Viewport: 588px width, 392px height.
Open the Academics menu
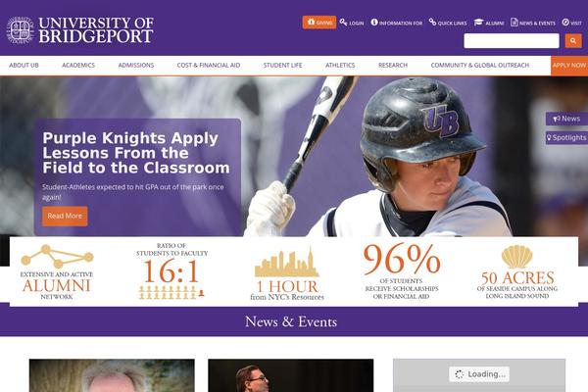[x=78, y=66]
